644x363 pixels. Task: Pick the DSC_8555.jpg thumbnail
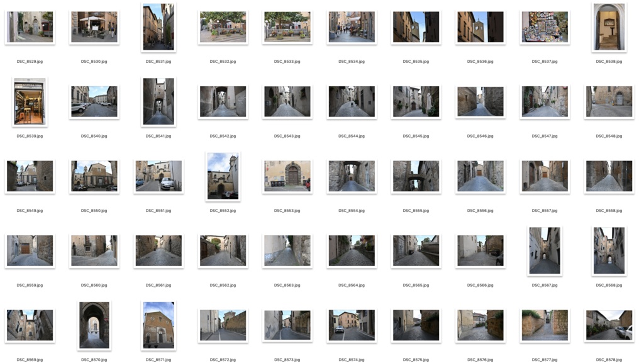tap(416, 176)
